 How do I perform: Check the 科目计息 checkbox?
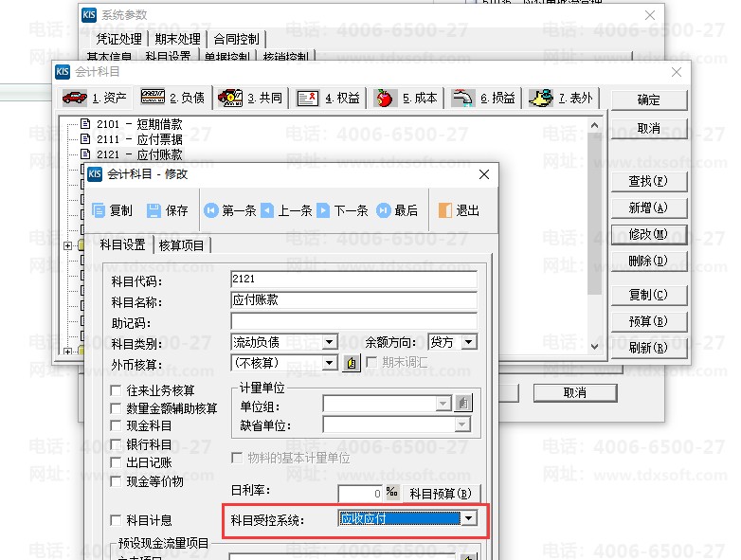(117, 520)
